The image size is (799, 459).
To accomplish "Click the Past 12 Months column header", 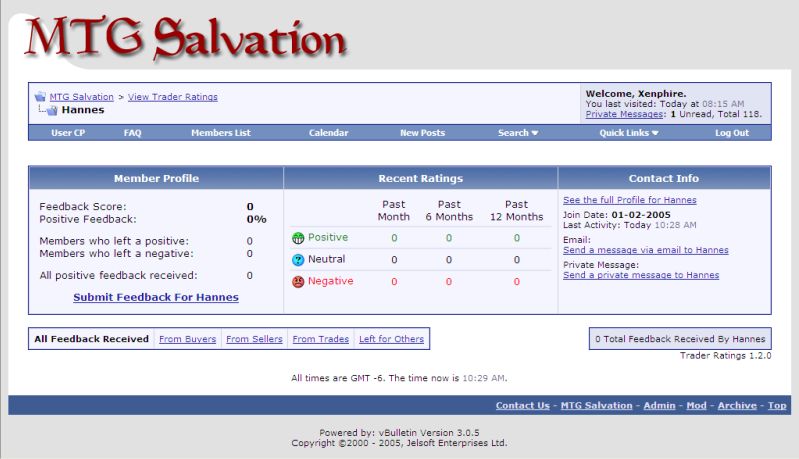I will coord(517,210).
